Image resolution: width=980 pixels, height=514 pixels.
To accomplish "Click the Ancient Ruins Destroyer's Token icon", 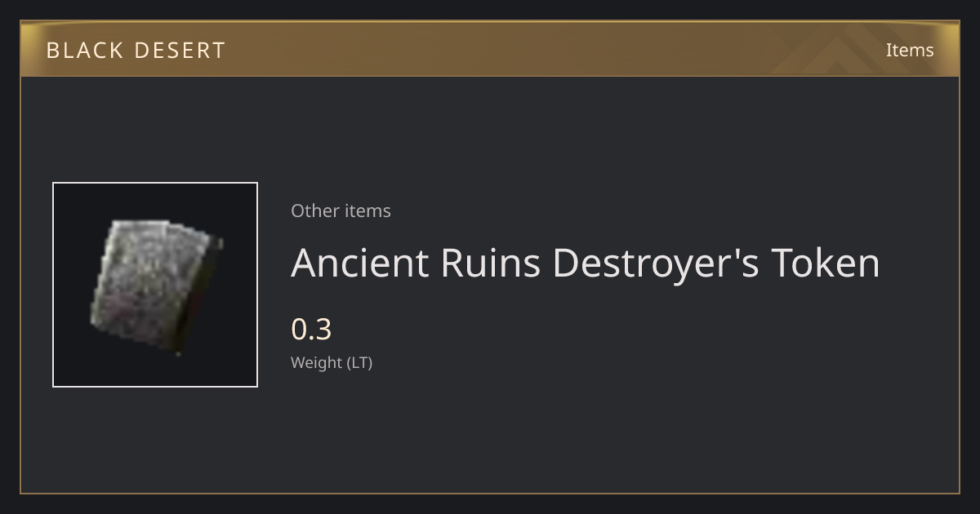I will [155, 285].
